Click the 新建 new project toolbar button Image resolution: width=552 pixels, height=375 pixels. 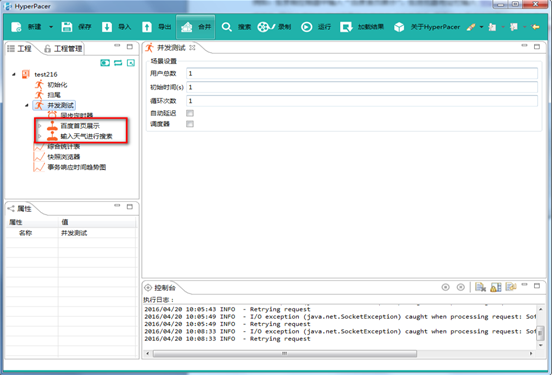26,27
